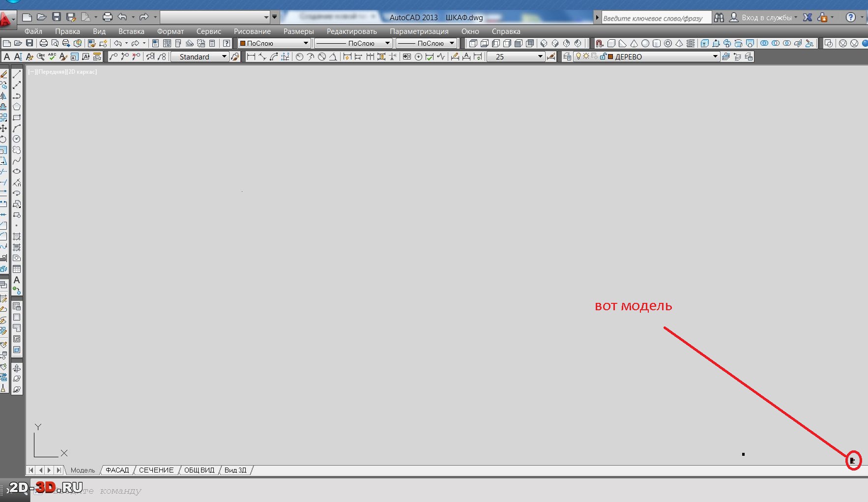The width and height of the screenshot is (868, 502).
Task: Select the Rectangle draw tool
Action: [x=17, y=118]
